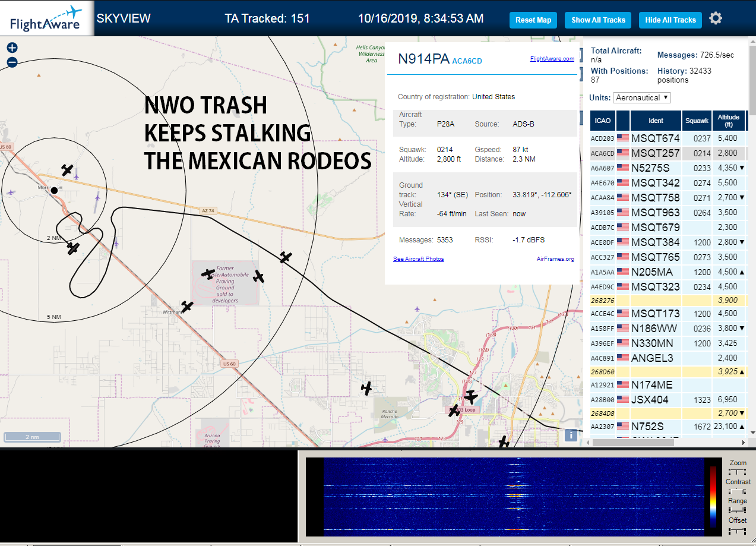Click the sidebar vertical scrollbar down arrow

(x=752, y=433)
